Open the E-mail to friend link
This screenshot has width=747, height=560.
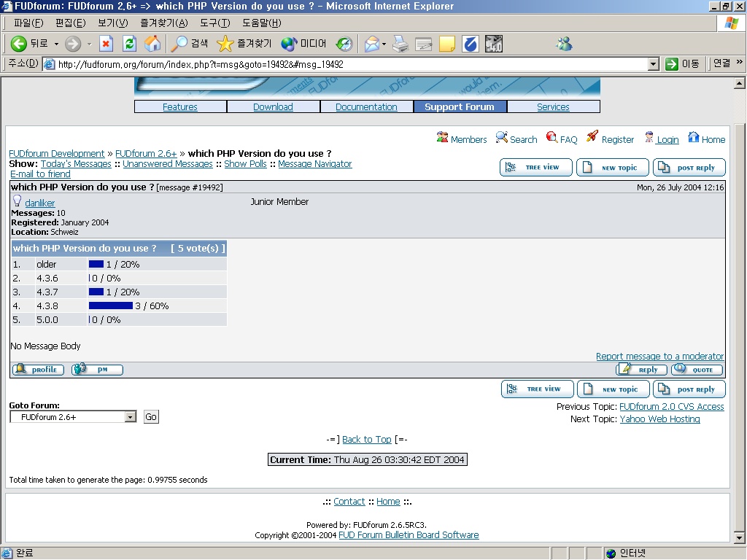pyautogui.click(x=41, y=174)
